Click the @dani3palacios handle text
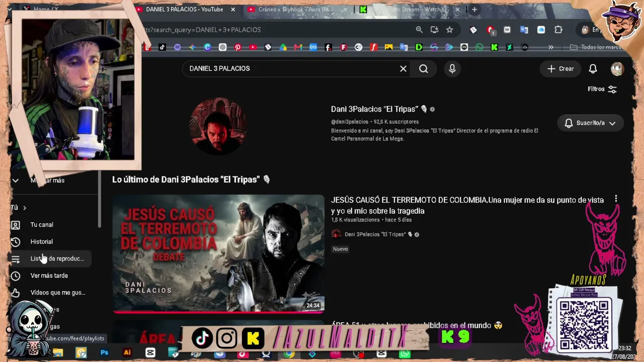Image resolution: width=644 pixels, height=362 pixels. pos(350,122)
